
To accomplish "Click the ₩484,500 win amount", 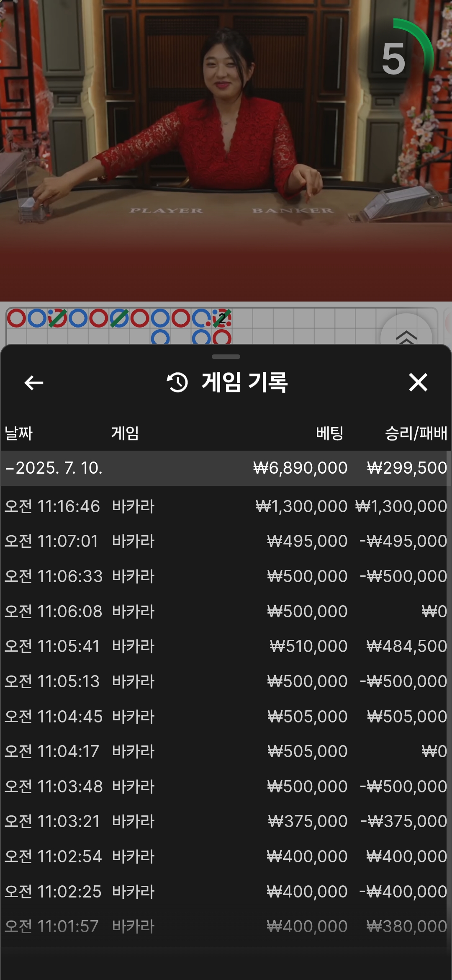I will coord(407,646).
